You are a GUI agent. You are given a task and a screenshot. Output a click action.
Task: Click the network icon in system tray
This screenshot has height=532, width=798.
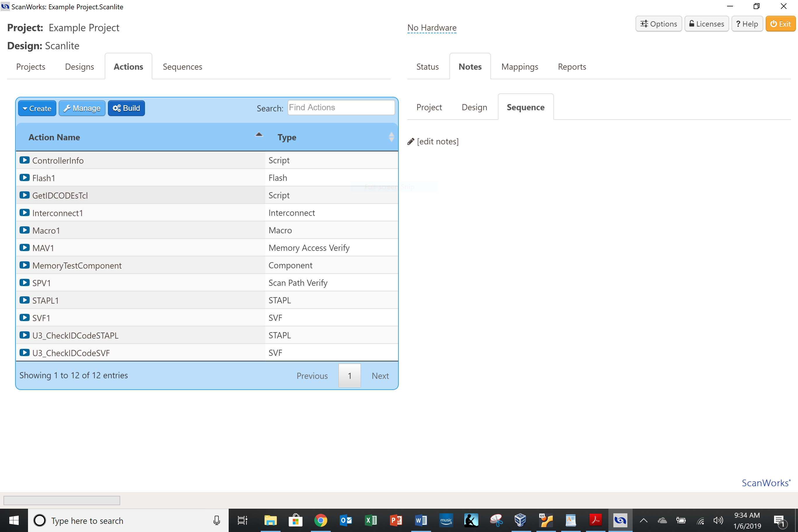(700, 520)
